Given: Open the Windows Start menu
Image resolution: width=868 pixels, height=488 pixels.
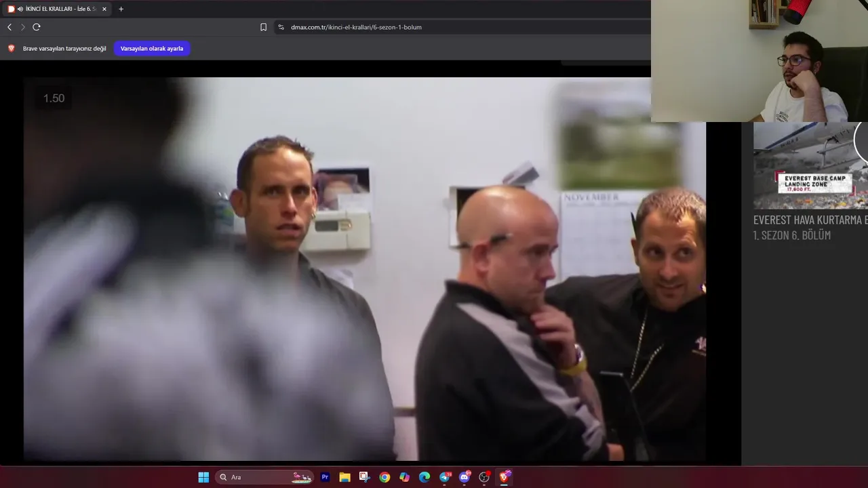Looking at the screenshot, I should click(203, 477).
